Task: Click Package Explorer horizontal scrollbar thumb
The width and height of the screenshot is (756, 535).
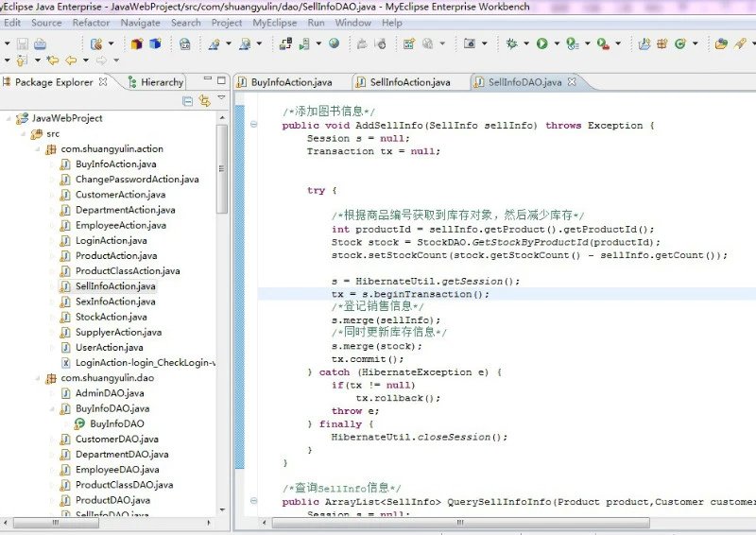Action: [x=56, y=523]
